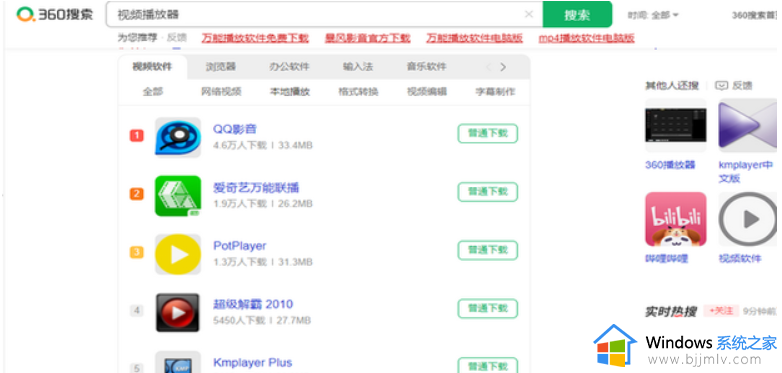Clear the search box with the X icon
This screenshot has height=373, width=782.
point(529,14)
